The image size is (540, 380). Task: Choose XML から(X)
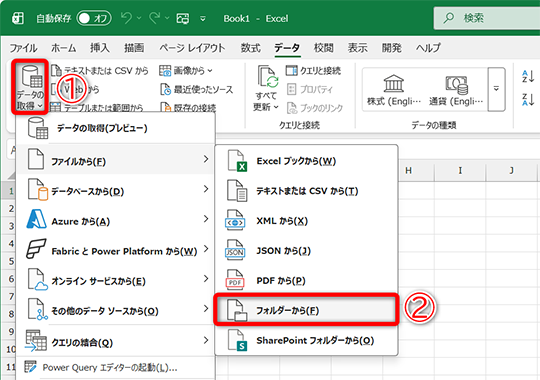point(306,221)
